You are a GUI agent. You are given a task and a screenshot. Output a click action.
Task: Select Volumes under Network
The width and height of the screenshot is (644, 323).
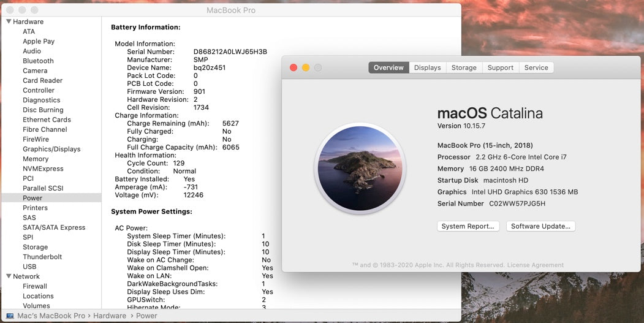click(37, 306)
